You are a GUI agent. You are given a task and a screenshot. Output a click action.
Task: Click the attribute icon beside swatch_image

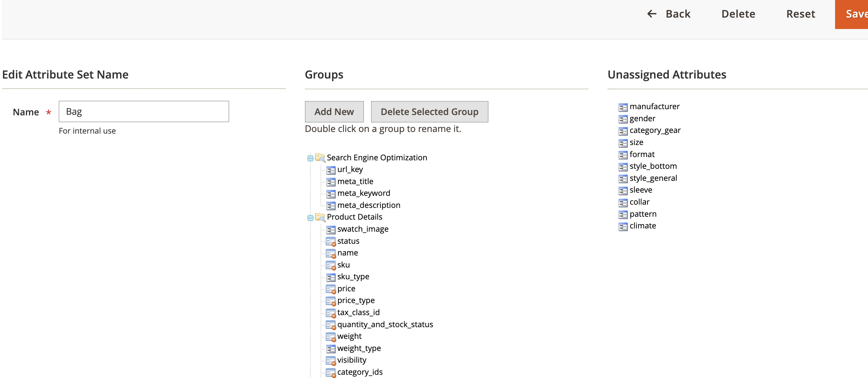tap(331, 229)
